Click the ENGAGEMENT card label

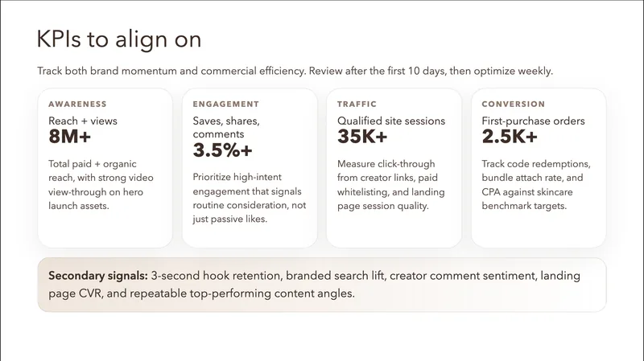[x=226, y=105]
